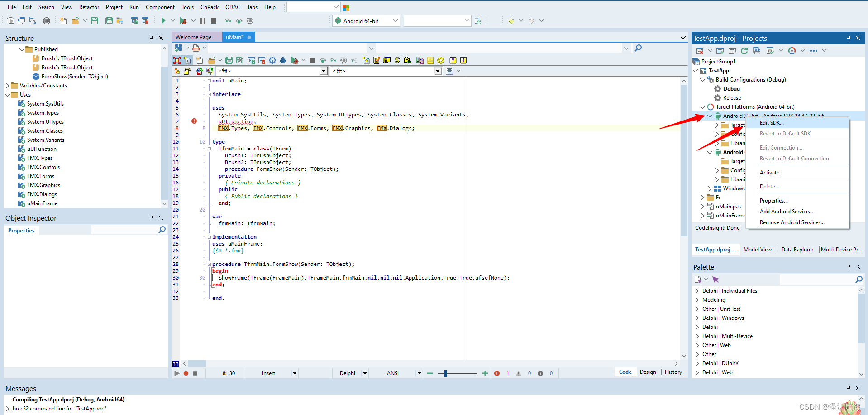
Task: Click the Pause button in main toolbar
Action: coord(203,21)
